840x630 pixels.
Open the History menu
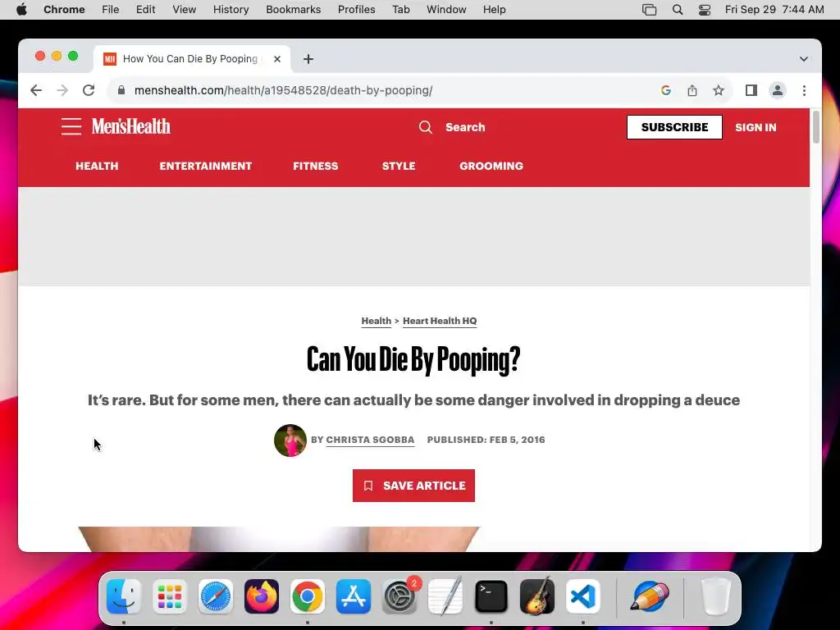point(231,10)
